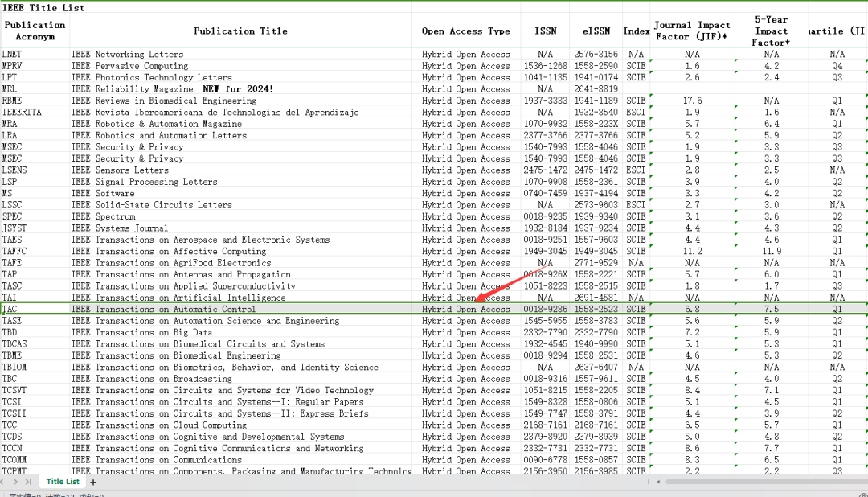The height and width of the screenshot is (497, 868).
Task: Select the IEEERITA acronym cell
Action: (35, 113)
